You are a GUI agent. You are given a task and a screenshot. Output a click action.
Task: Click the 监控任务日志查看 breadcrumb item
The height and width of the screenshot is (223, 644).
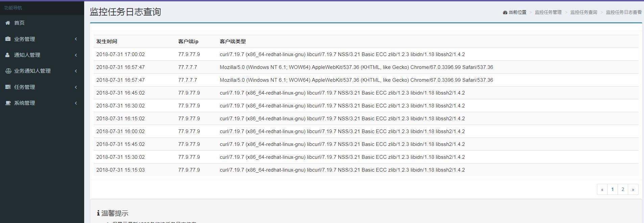624,12
